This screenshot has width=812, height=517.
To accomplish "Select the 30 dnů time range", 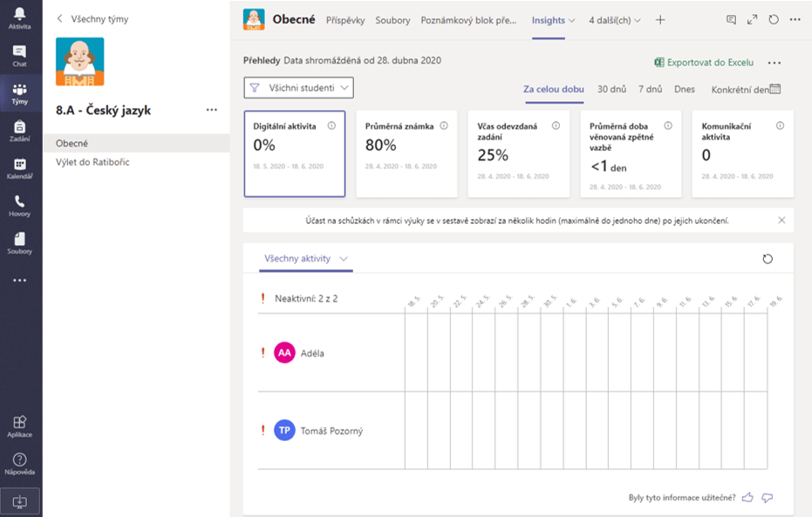I will coord(611,89).
